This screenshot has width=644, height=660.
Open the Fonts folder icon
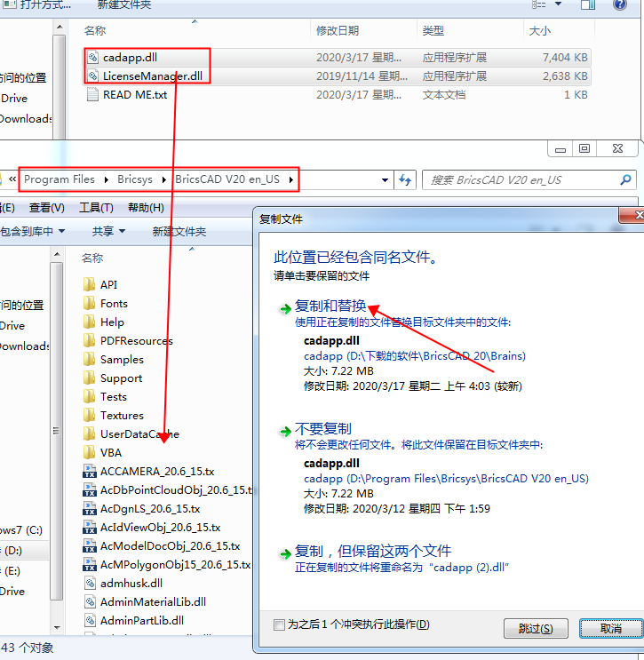coord(89,303)
